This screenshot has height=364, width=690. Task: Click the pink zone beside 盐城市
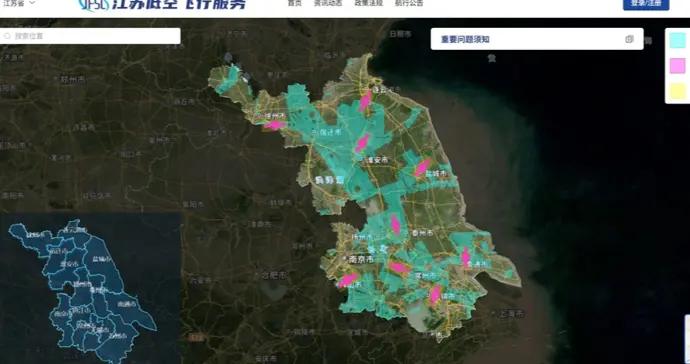(422, 167)
